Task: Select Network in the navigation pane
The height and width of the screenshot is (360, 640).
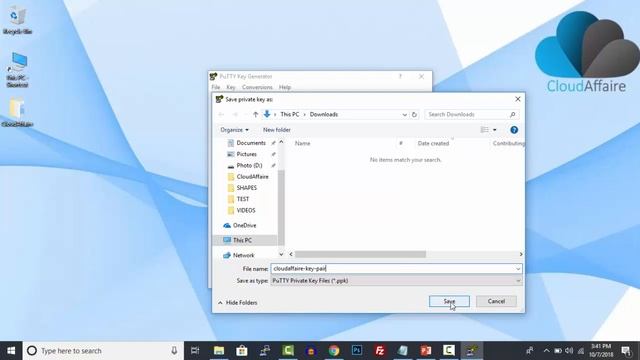Action: 243,255
